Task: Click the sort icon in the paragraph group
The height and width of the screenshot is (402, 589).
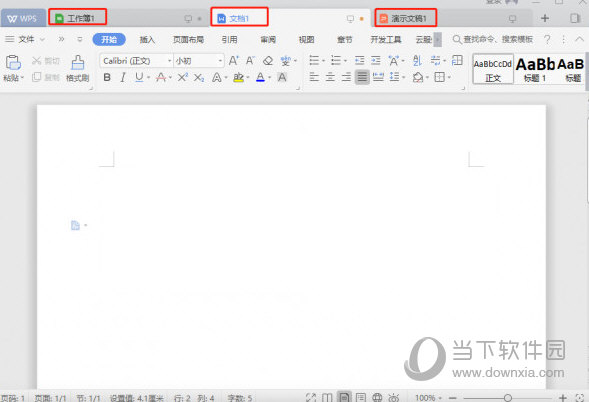Action: pos(417,60)
